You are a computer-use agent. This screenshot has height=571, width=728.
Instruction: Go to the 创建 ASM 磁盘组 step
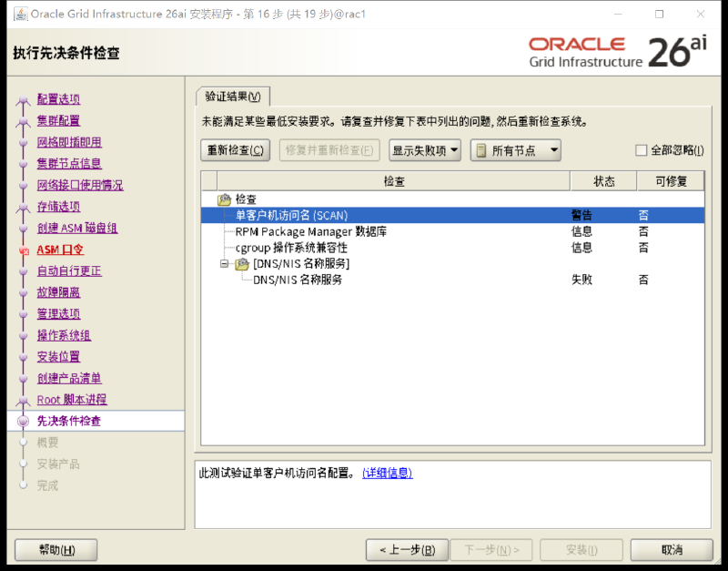pyautogui.click(x=77, y=228)
